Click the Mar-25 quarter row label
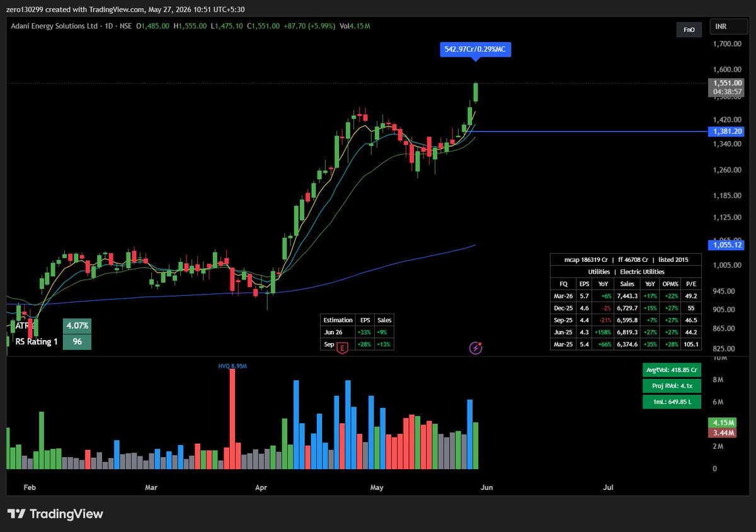The width and height of the screenshot is (756, 532). pos(563,344)
